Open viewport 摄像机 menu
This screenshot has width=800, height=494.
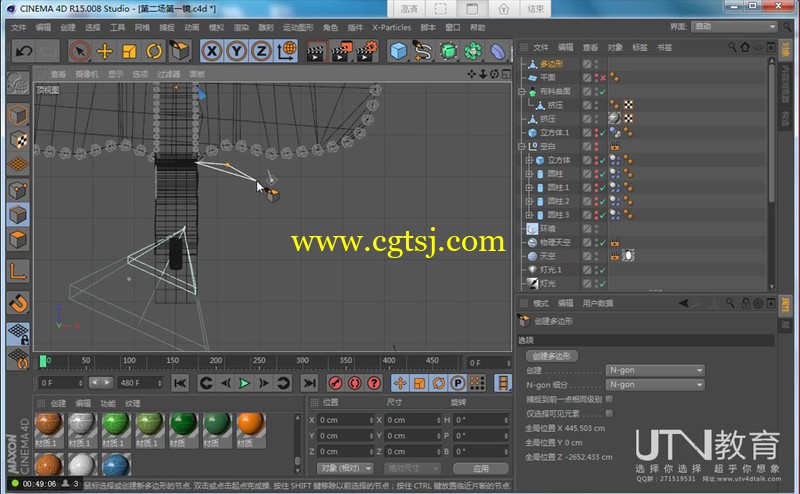pos(87,74)
